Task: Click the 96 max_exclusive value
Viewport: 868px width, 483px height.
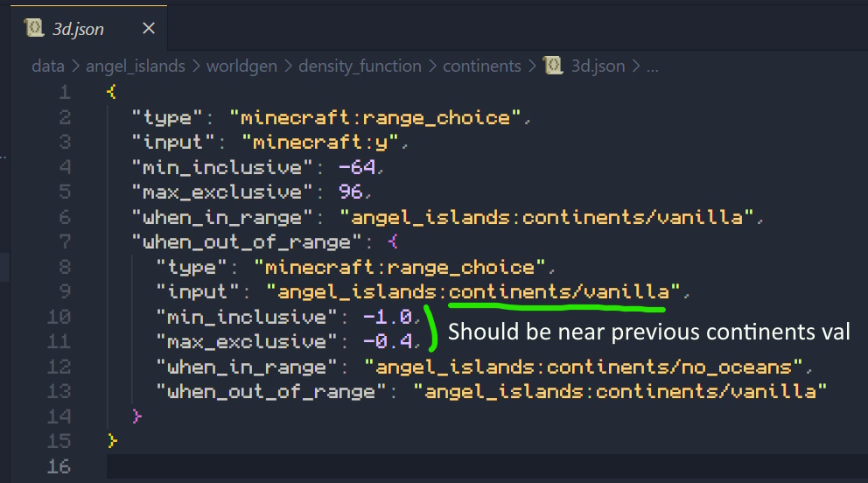Action: [351, 192]
